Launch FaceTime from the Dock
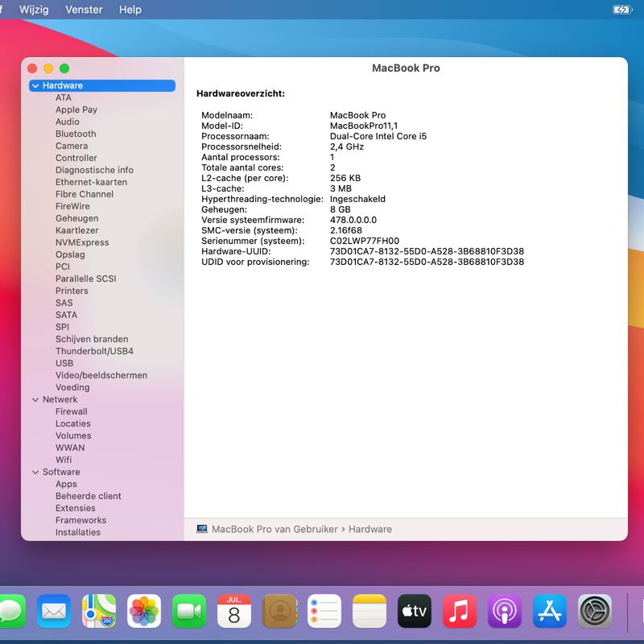The height and width of the screenshot is (644, 644). point(189,611)
